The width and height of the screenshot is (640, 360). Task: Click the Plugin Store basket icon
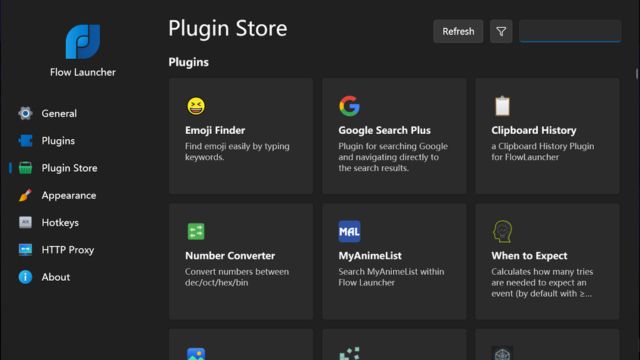(x=25, y=168)
